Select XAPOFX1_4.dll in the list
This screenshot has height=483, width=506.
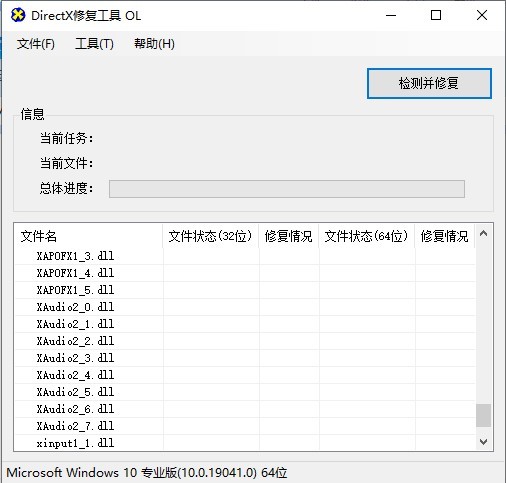(75, 273)
